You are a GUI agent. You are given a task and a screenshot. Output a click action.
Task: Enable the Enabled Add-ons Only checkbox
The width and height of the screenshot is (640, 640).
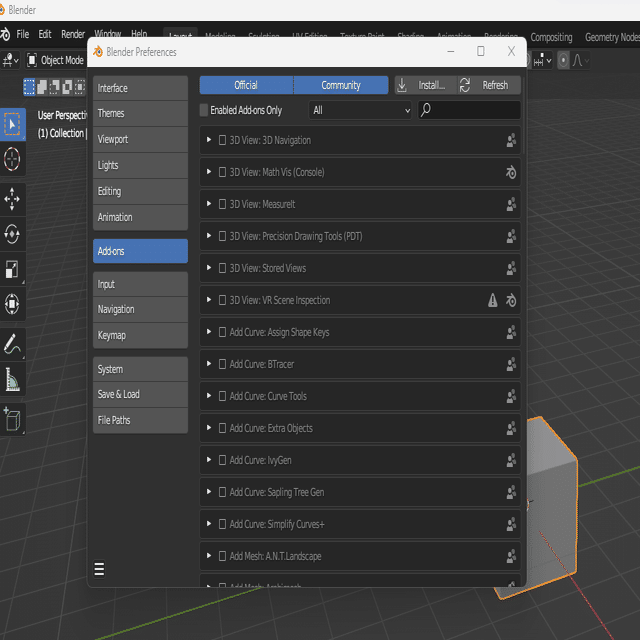point(204,110)
